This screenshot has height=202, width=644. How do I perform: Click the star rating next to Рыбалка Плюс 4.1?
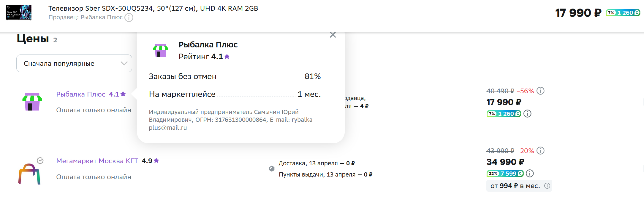123,94
